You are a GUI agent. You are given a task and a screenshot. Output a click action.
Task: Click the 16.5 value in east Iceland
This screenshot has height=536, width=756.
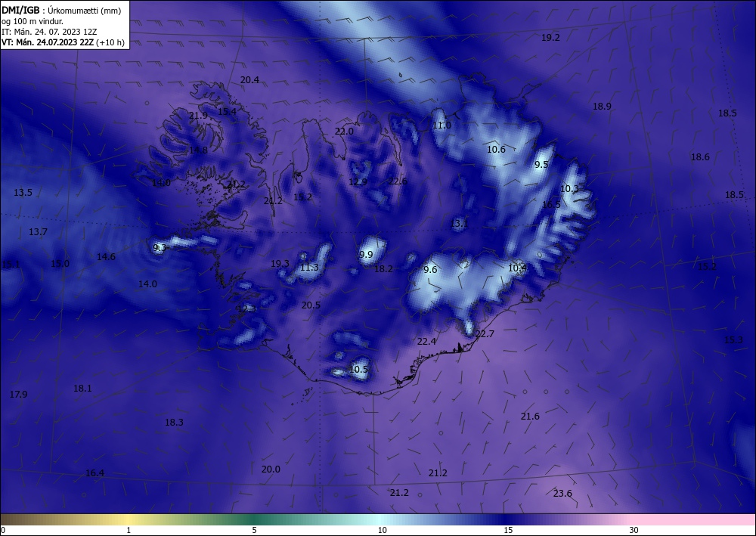tap(551, 205)
